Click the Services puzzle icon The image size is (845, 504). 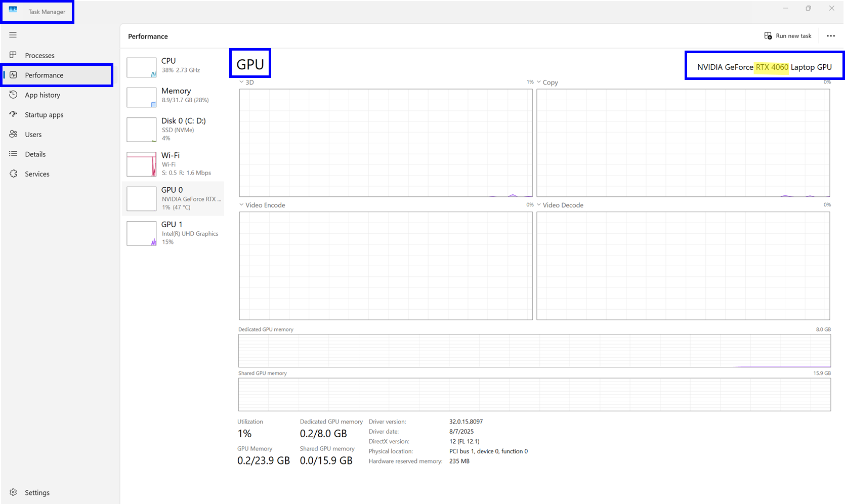(x=13, y=174)
